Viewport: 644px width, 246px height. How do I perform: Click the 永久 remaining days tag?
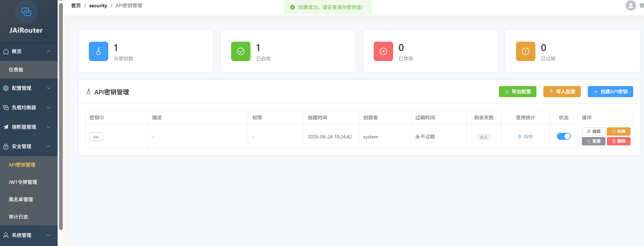pyautogui.click(x=484, y=137)
